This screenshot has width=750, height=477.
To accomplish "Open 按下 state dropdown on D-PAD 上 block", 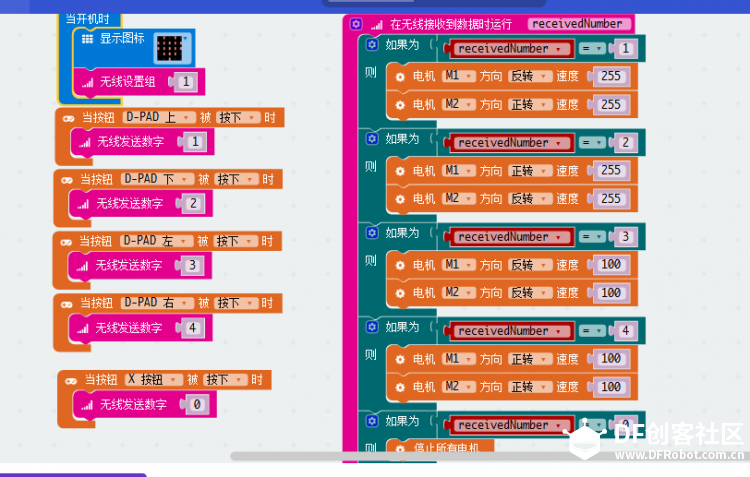I will pyautogui.click(x=238, y=117).
